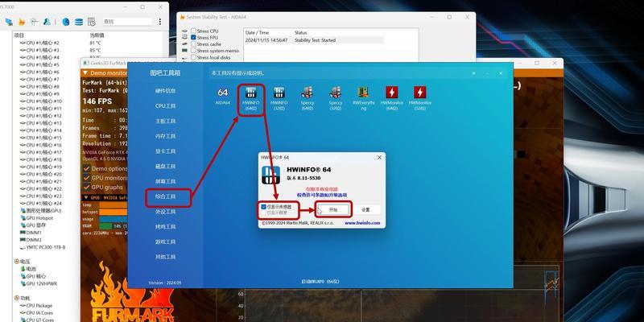Launch HWiNFO 32-bit from the toolbox
The image size is (644, 322).
coord(279,98)
